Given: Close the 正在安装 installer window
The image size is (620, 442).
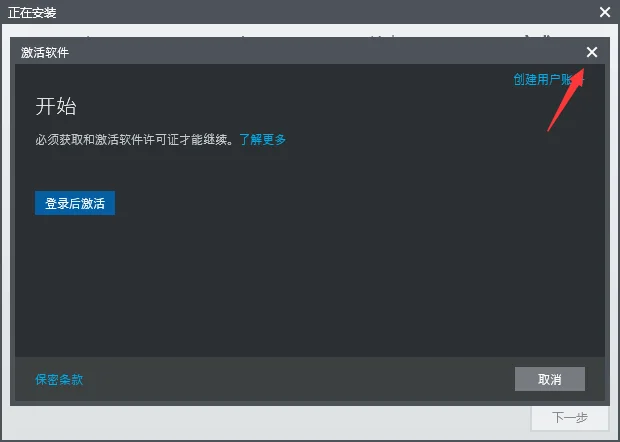Looking at the screenshot, I should (x=605, y=12).
